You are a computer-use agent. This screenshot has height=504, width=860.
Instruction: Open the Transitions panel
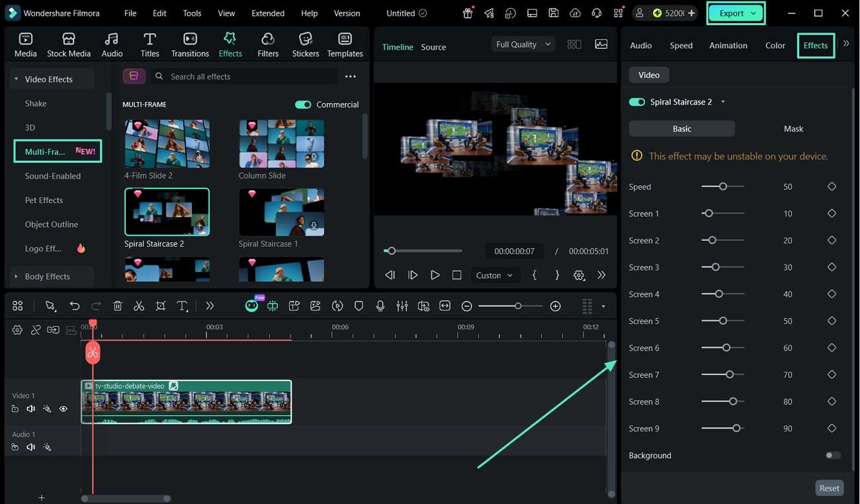[x=190, y=45]
